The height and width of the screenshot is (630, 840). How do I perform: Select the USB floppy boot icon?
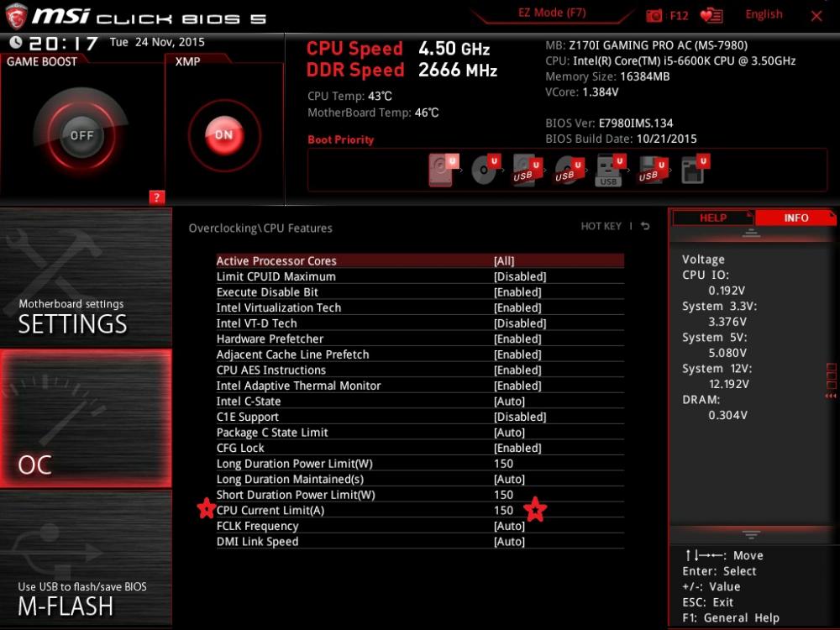653,170
